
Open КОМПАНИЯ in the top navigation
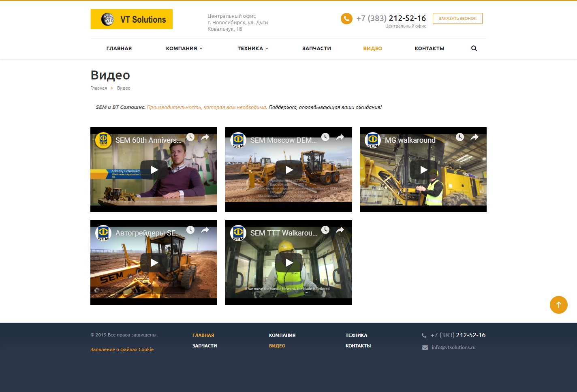point(182,48)
